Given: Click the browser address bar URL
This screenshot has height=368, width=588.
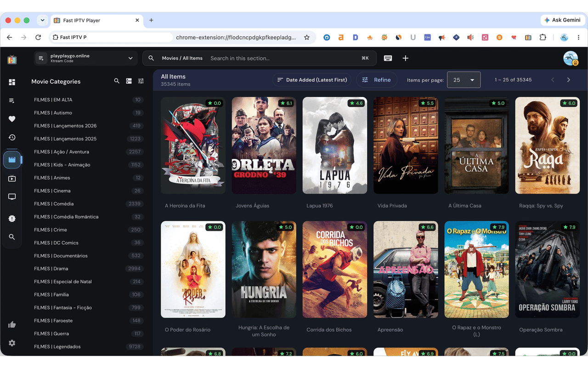Looking at the screenshot, I should (236, 37).
